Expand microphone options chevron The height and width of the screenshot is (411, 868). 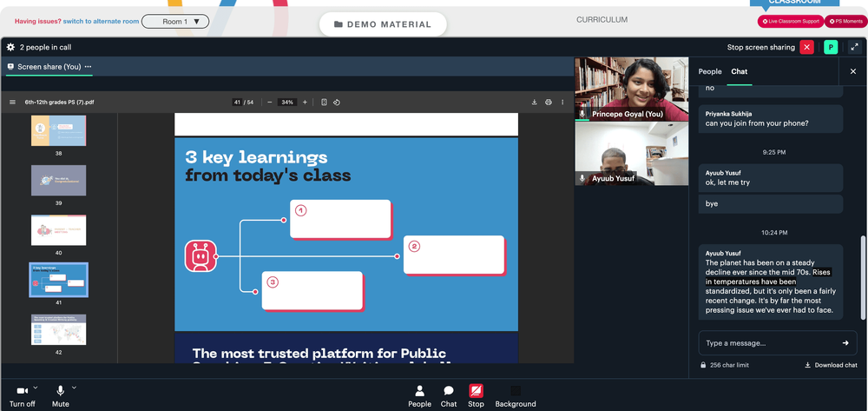74,388
